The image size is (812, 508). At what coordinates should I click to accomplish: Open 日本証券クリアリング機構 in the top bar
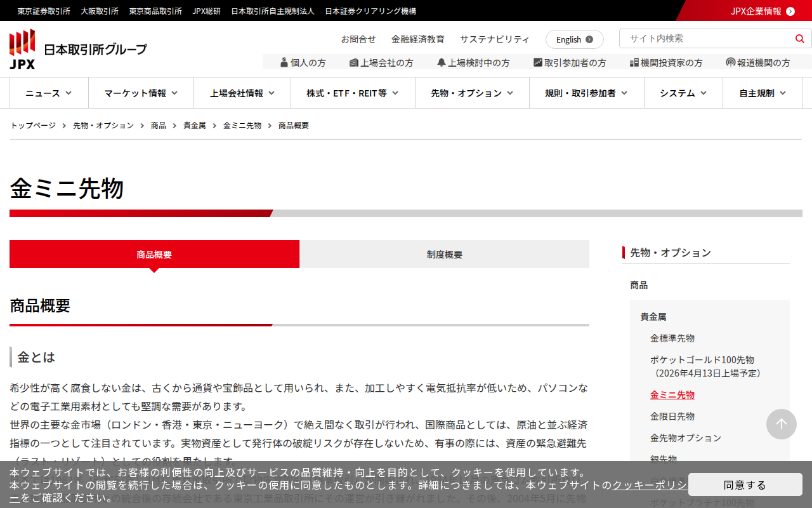tap(370, 11)
